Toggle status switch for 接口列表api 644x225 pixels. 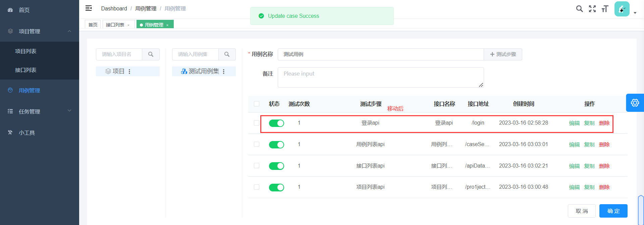click(x=276, y=166)
